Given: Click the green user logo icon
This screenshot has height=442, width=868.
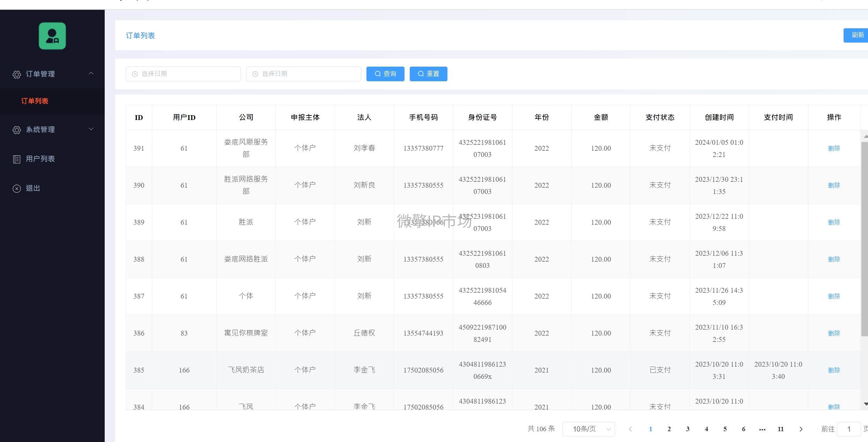Looking at the screenshot, I should click(52, 36).
